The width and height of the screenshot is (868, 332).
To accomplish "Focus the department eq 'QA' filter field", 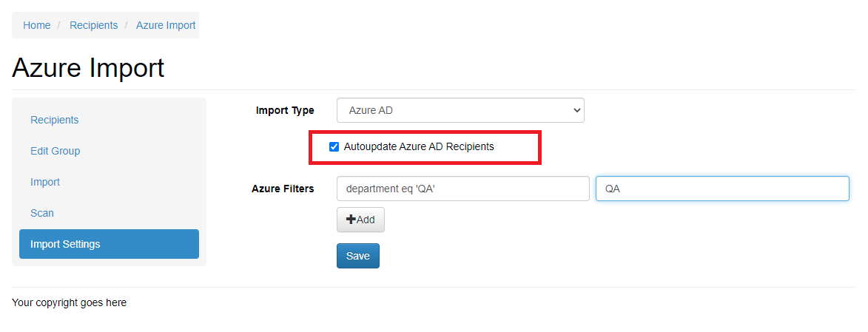I will tap(462, 189).
